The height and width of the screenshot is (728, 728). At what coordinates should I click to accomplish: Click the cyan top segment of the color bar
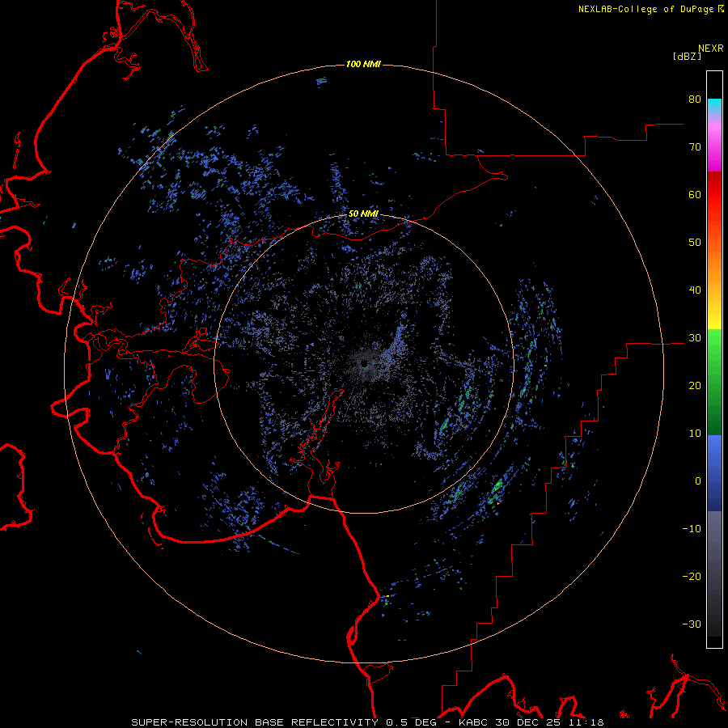(x=714, y=106)
